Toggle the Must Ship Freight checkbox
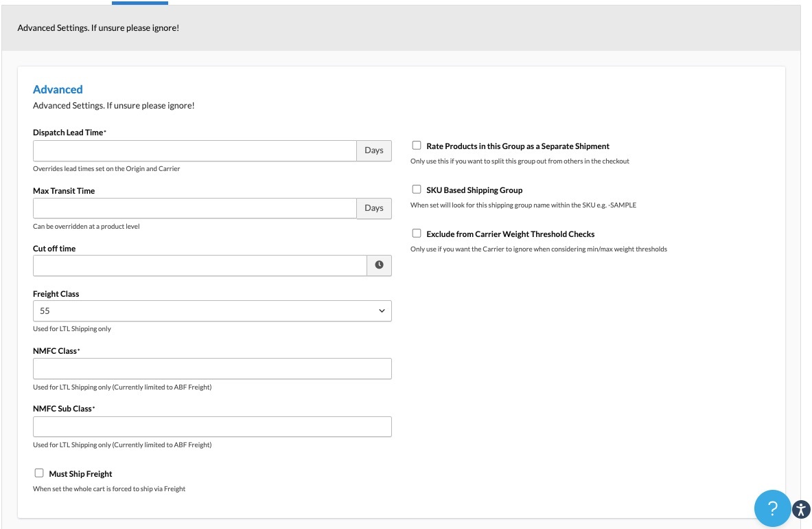 tap(39, 473)
